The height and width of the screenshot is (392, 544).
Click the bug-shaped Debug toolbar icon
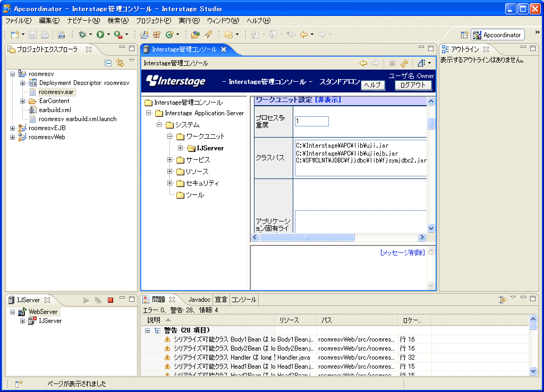coord(82,35)
